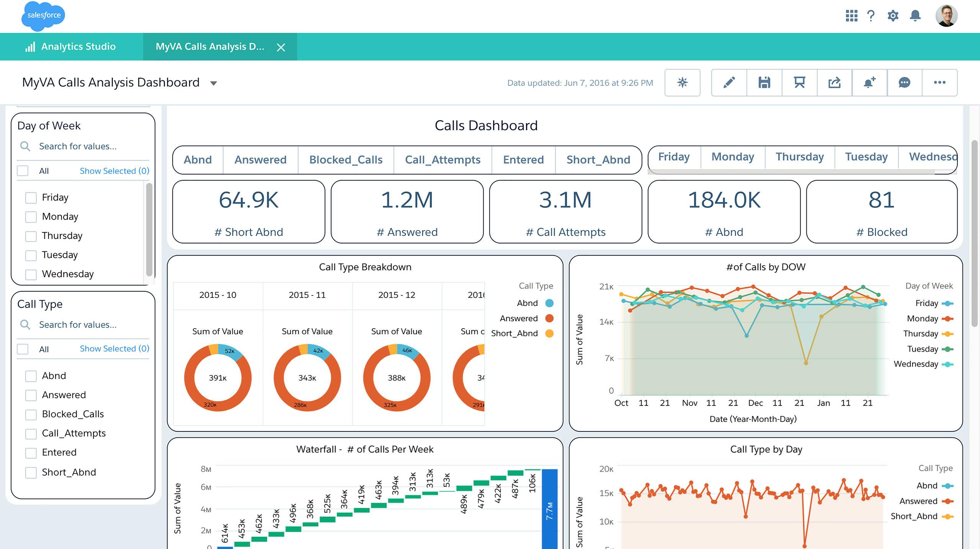This screenshot has width=980, height=549.
Task: Open the help question mark icon
Action: click(871, 16)
